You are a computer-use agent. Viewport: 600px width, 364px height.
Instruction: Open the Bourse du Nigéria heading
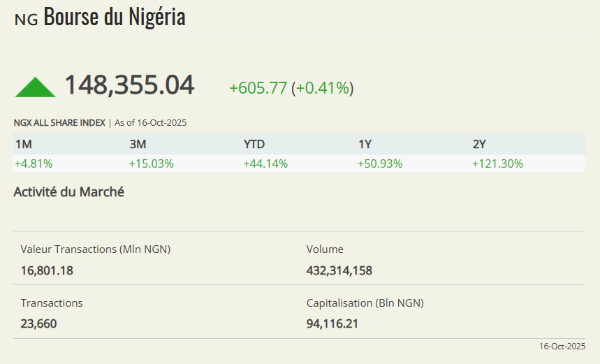115,17
